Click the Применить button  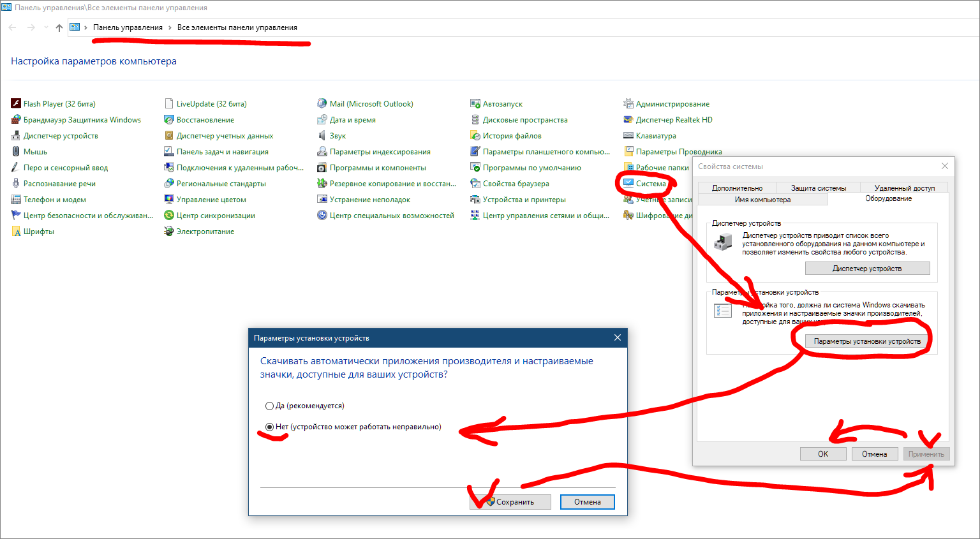click(926, 454)
